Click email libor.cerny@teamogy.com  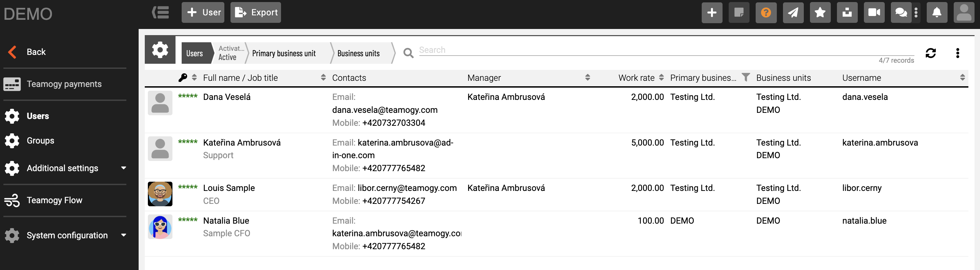point(407,188)
